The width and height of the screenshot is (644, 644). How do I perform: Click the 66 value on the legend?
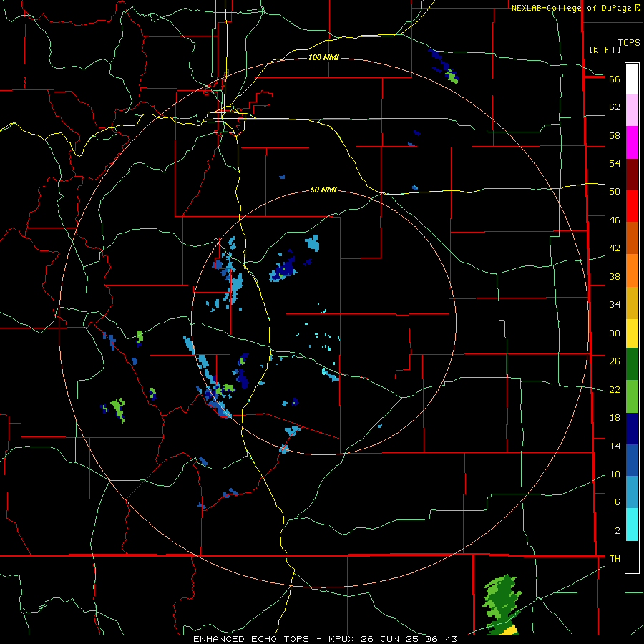point(615,79)
